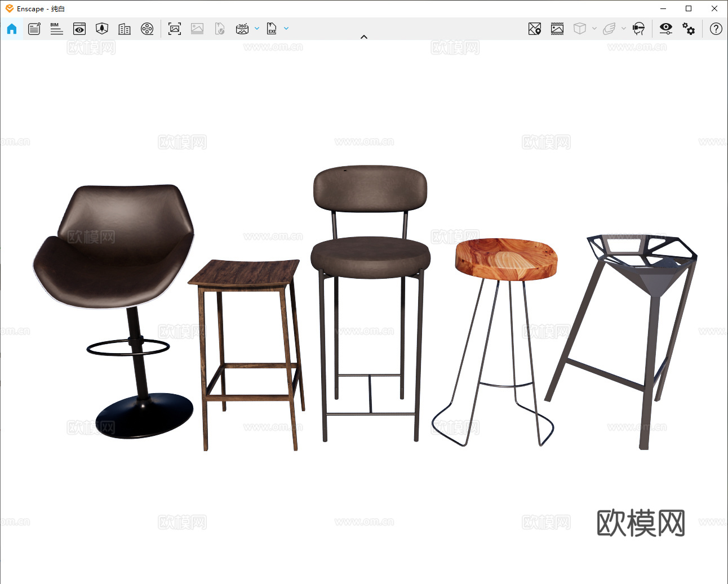
Task: Expand the wing navigation dropdown arrow
Action: click(624, 28)
